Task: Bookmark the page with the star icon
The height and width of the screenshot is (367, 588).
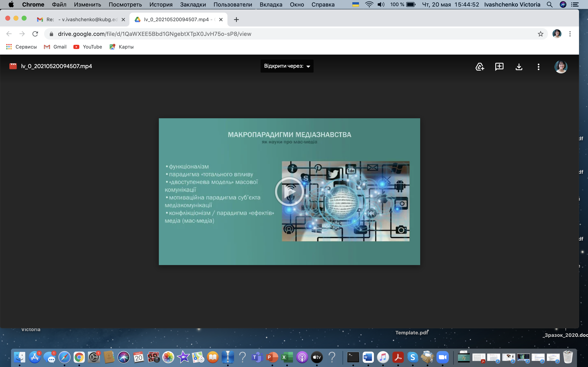Action: [540, 34]
